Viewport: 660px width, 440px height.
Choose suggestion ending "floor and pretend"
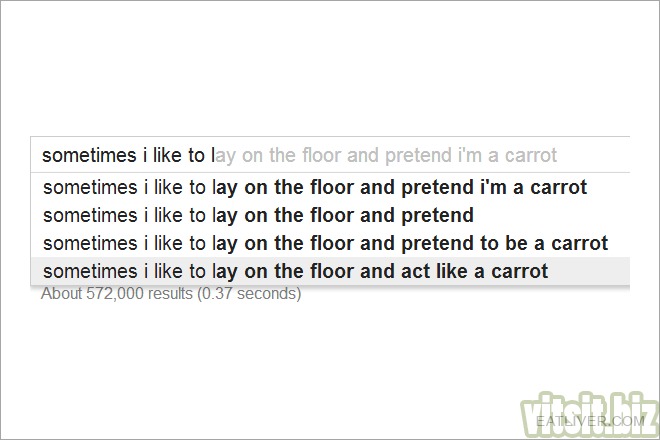(x=330, y=215)
